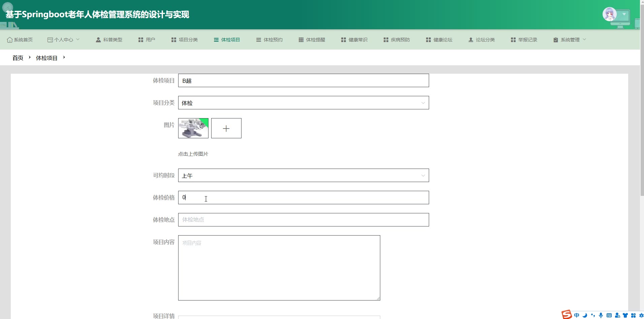Image resolution: width=644 pixels, height=319 pixels.
Task: Click the moon icon in the IME bar
Action: tap(585, 315)
